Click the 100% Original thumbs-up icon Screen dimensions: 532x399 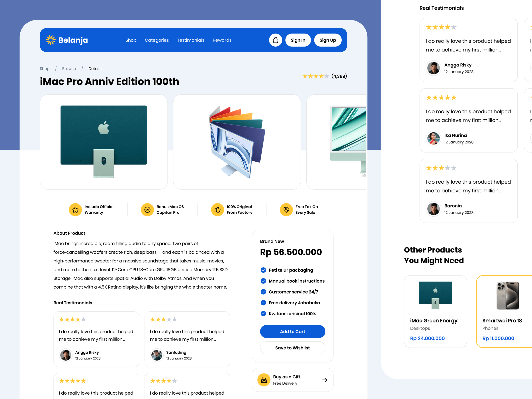[217, 210]
